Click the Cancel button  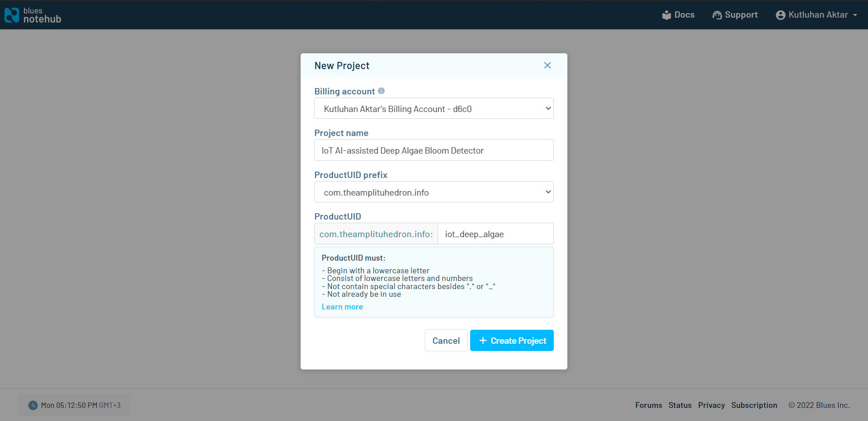446,341
